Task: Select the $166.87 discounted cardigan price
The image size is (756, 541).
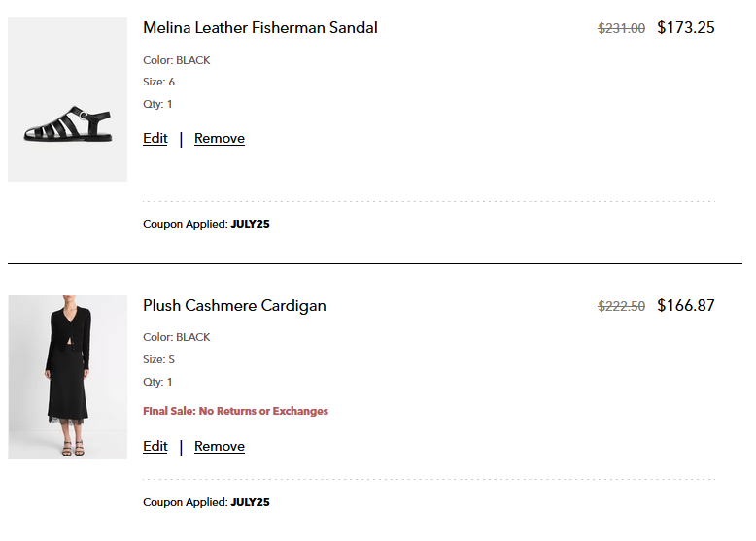Action: (686, 305)
